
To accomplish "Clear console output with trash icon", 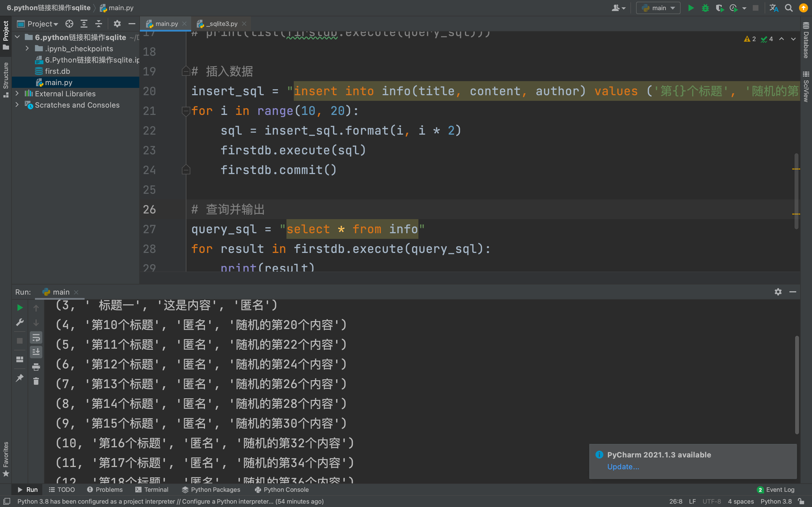I will 36,381.
